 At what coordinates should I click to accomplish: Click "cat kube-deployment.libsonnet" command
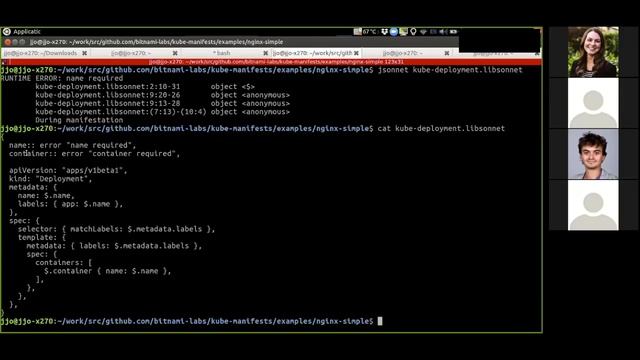click(441, 129)
